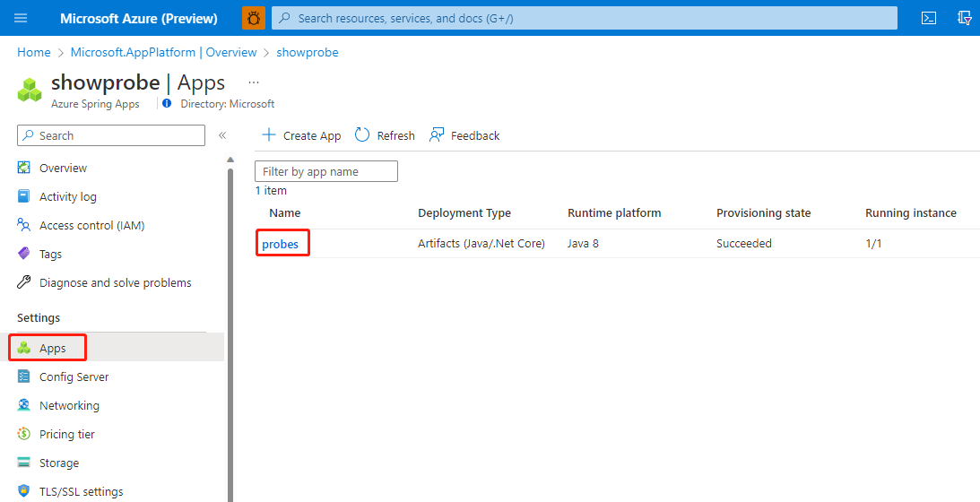Viewport: 980px width, 502px height.
Task: Open Cloud Shell from the top bar
Action: tap(929, 18)
